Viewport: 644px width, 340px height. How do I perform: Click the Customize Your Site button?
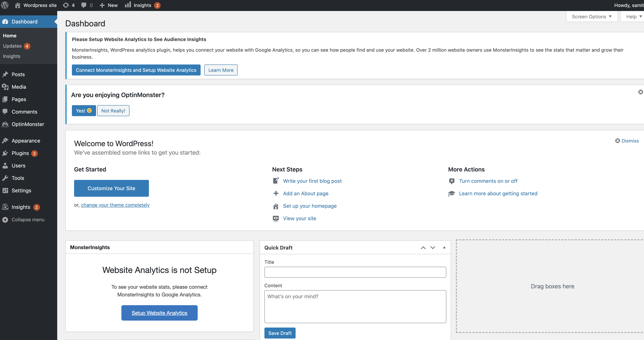coord(111,188)
